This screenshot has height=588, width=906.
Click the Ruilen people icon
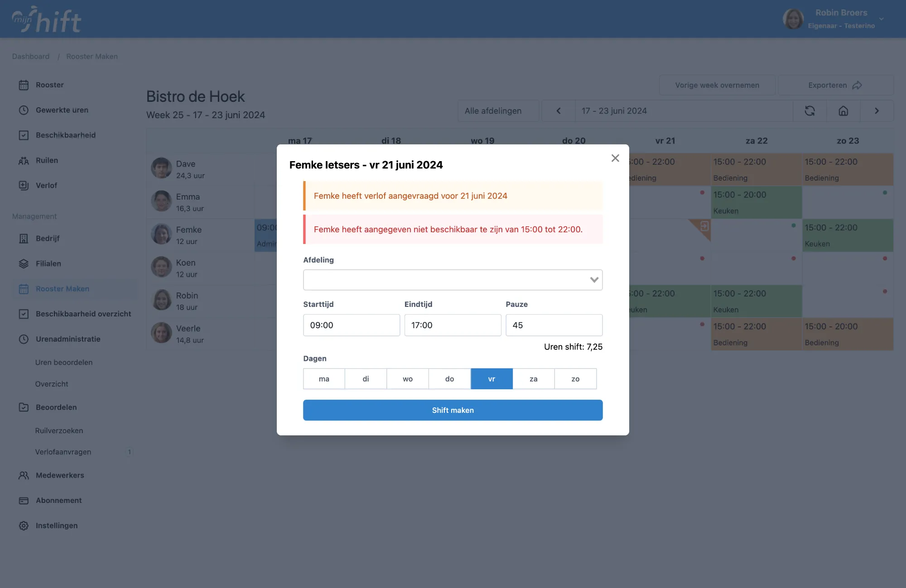(x=24, y=160)
